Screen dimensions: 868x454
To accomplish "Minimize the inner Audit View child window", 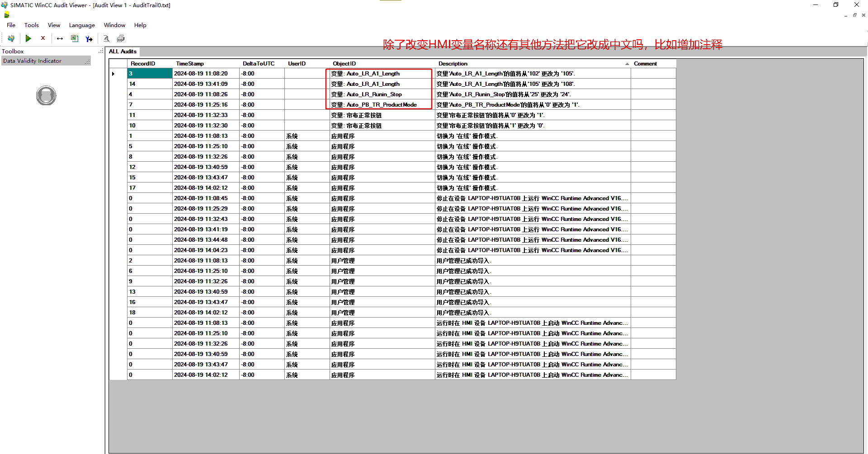I will (x=846, y=15).
